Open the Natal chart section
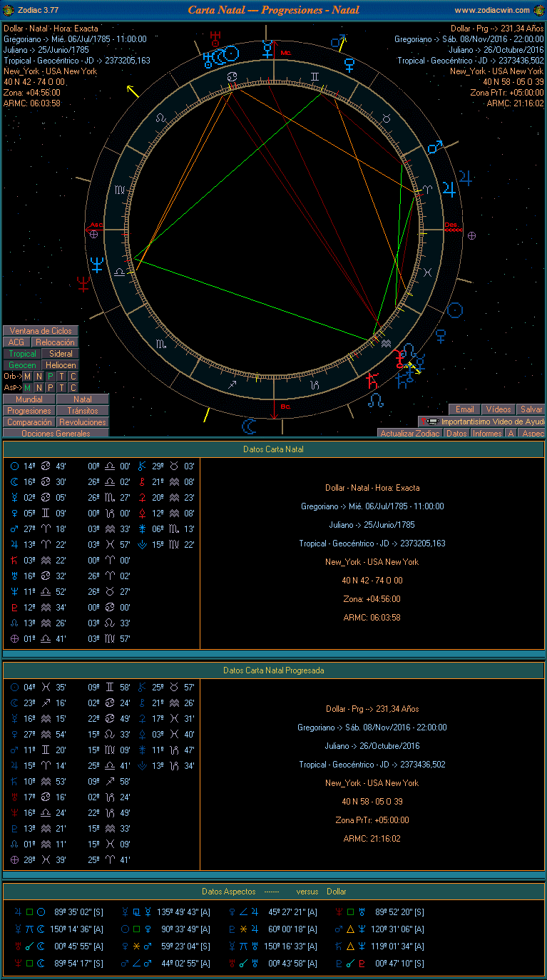 (x=83, y=399)
